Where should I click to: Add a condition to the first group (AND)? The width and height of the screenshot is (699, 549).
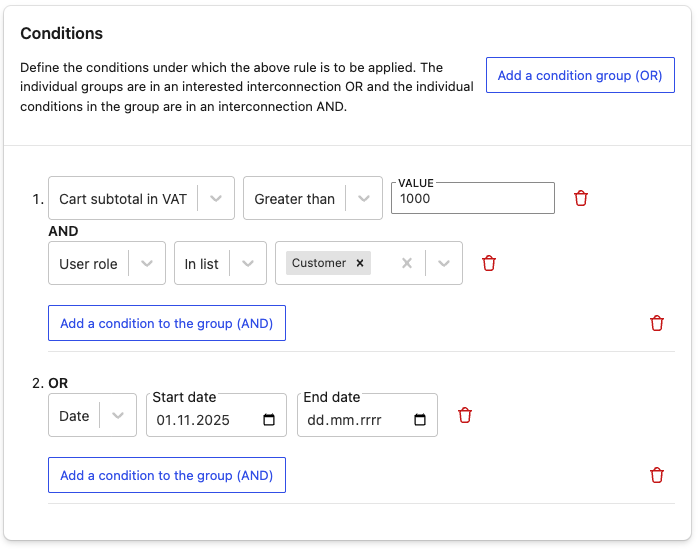point(167,323)
